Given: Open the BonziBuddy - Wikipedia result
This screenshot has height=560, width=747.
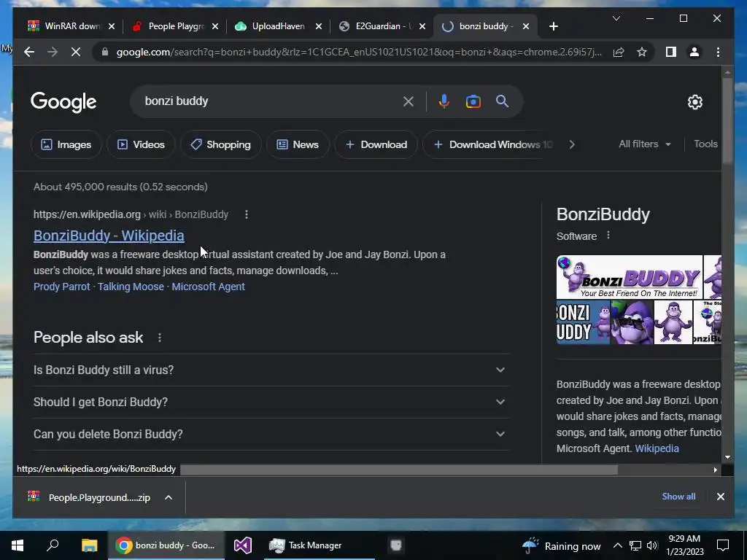Looking at the screenshot, I should 109,236.
